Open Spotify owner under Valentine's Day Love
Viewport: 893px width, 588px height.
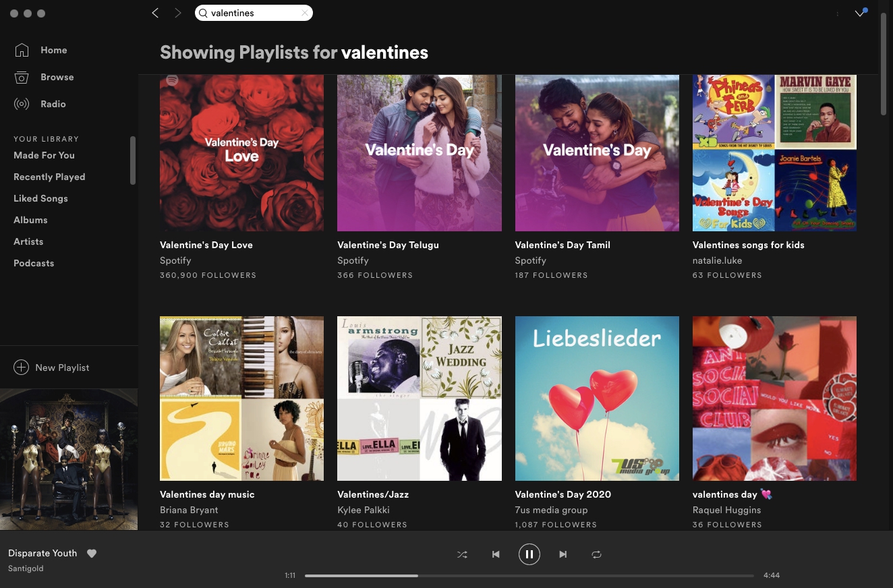pos(175,260)
